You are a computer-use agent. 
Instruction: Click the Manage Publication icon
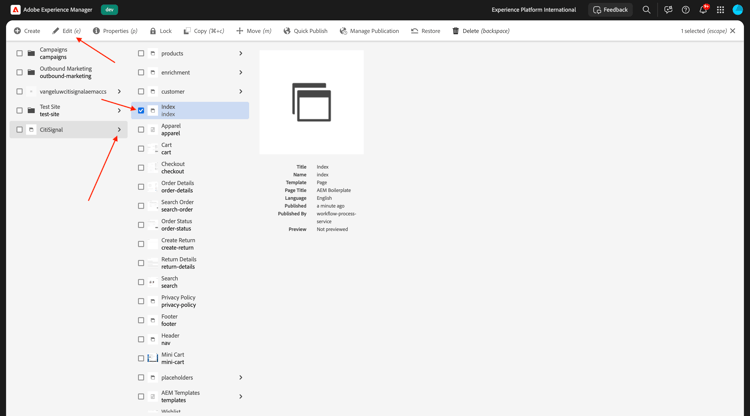343,31
